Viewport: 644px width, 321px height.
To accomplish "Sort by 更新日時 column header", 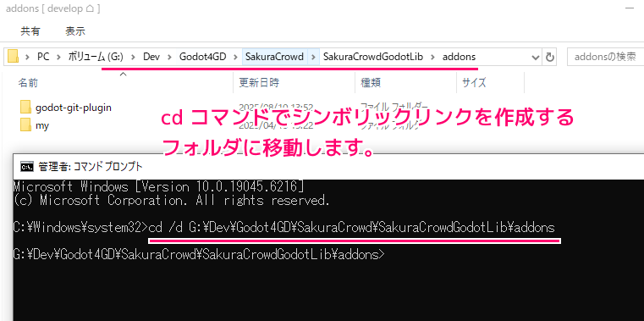I will [x=259, y=83].
